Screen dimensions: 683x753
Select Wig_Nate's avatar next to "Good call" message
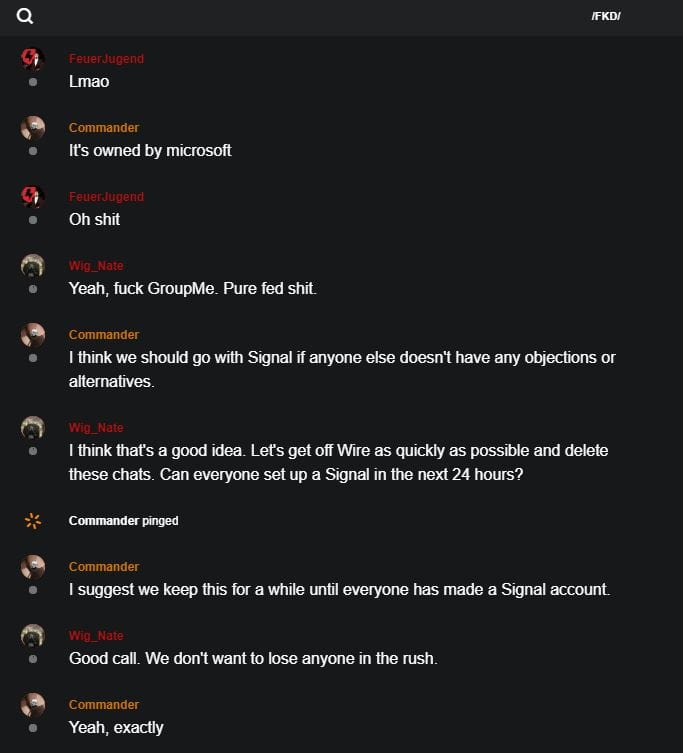tap(33, 636)
